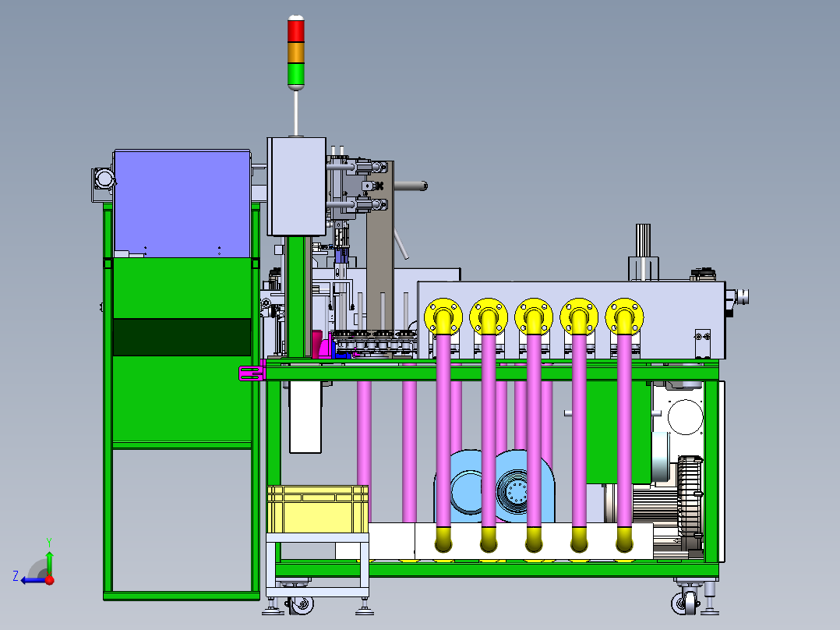Click the Z axis of the orientation triad
Viewport: 840px width, 630px height.
[30, 579]
